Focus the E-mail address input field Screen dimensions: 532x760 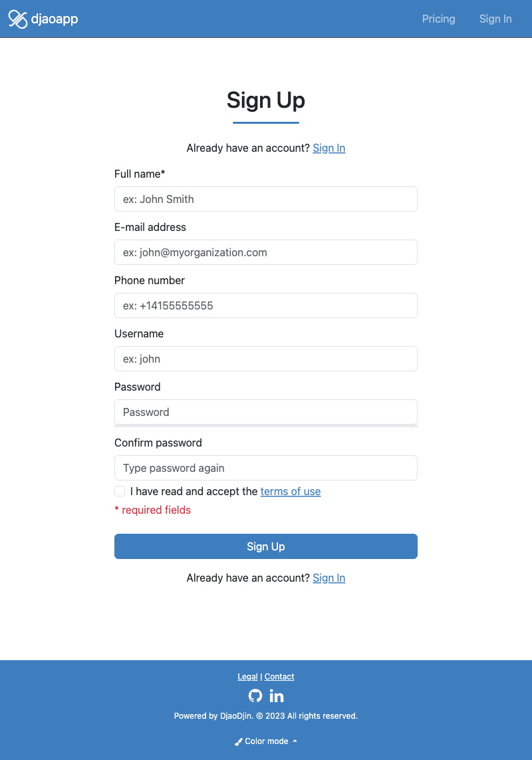pyautogui.click(x=266, y=252)
